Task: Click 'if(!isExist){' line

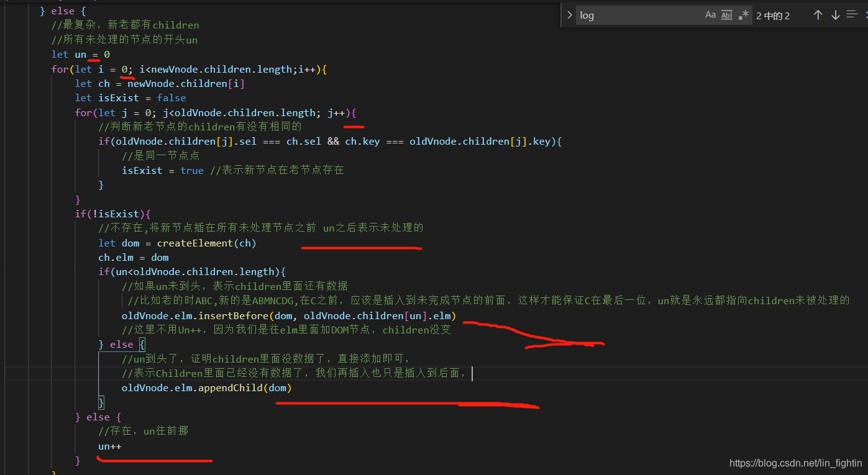Action: (x=113, y=214)
